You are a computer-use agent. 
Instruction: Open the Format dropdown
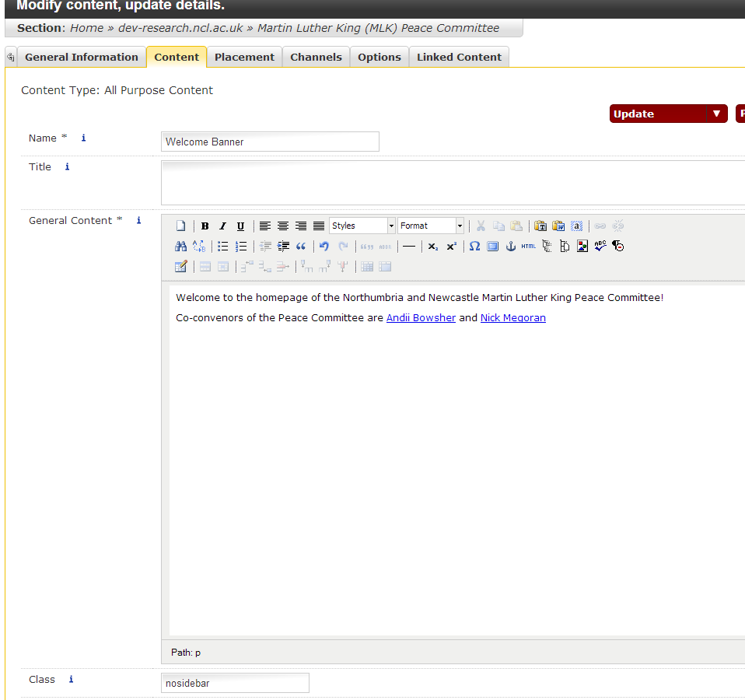[431, 226]
